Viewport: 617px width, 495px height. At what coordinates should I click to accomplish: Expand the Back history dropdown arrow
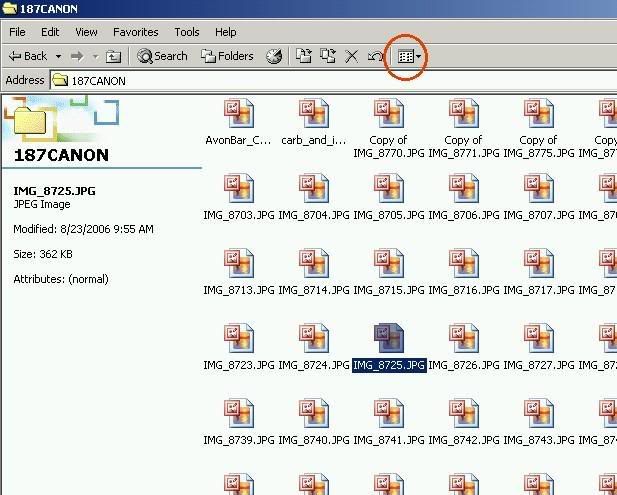tap(58, 57)
